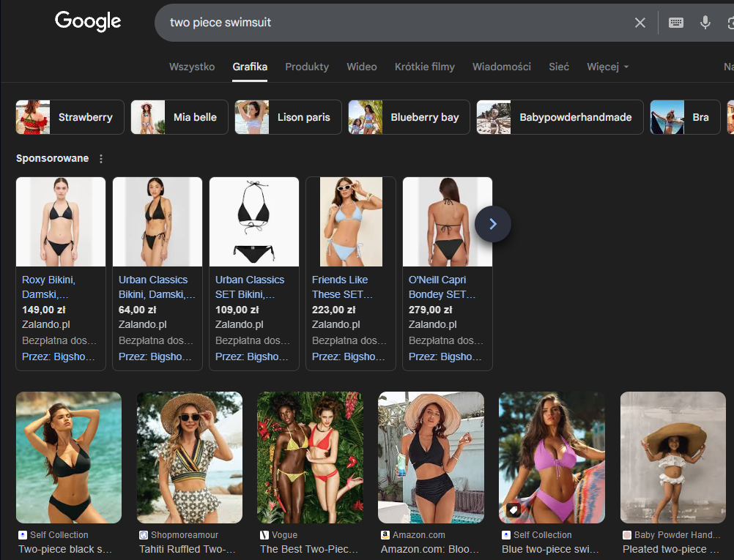This screenshot has height=560, width=734.
Task: Show next sponsored products with the arrow
Action: 493,224
